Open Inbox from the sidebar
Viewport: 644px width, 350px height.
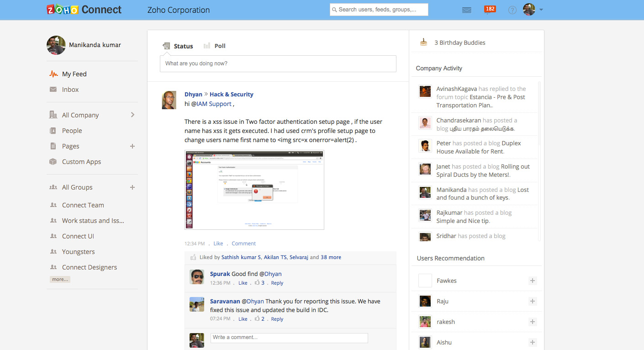click(70, 90)
